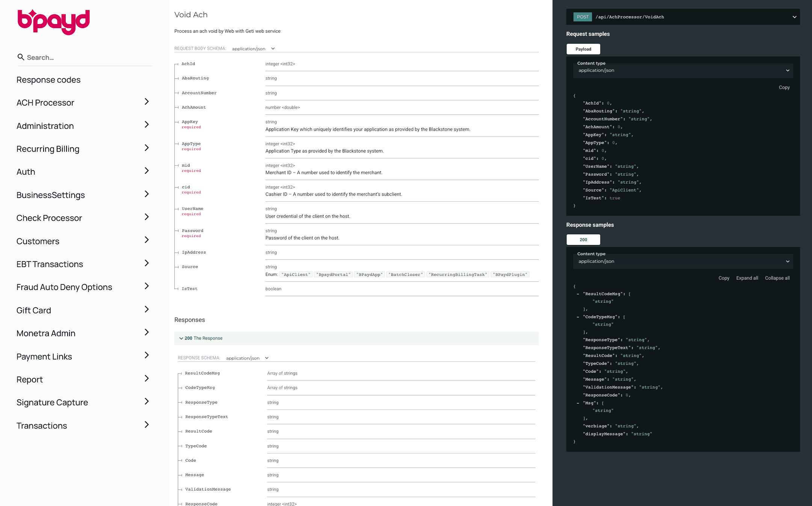
Task: Collapse the CodeTypeMsg array in sample
Action: click(578, 317)
